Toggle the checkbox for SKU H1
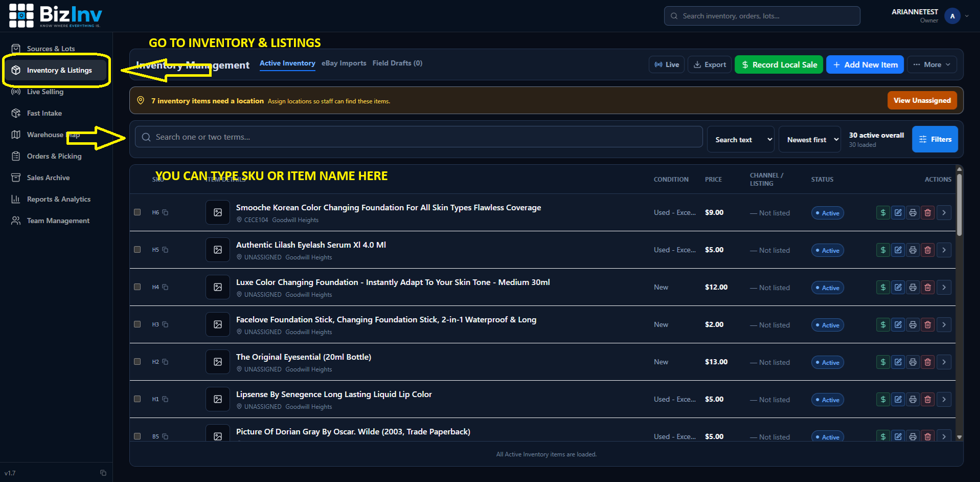Image resolution: width=980 pixels, height=482 pixels. [137, 399]
